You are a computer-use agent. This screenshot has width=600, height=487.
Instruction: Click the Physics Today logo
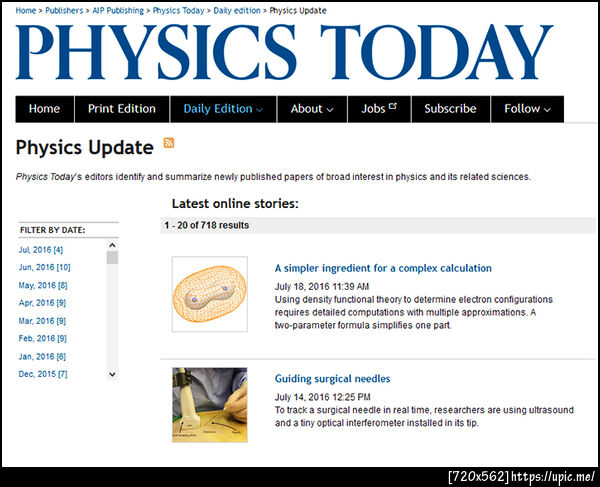tap(284, 52)
